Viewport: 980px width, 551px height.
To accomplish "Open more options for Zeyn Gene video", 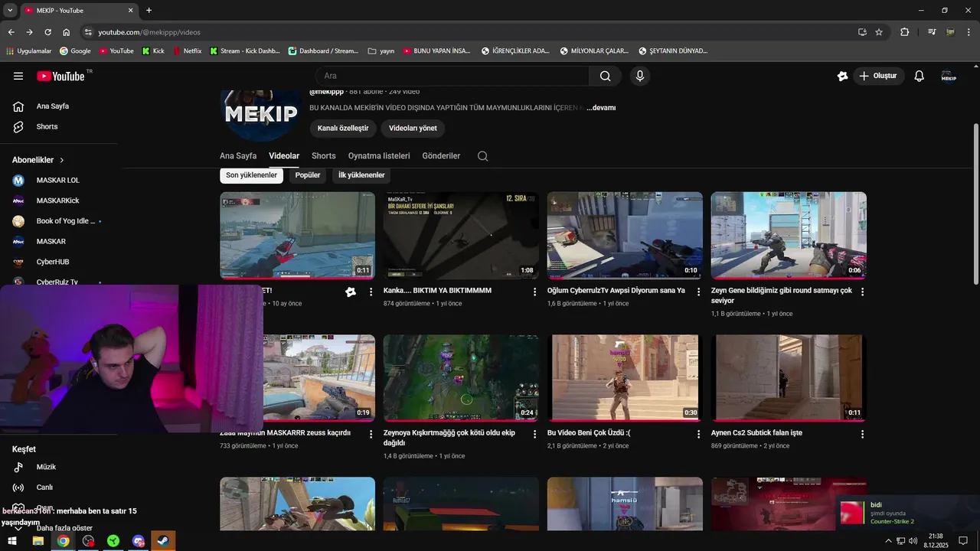I will [x=862, y=292].
